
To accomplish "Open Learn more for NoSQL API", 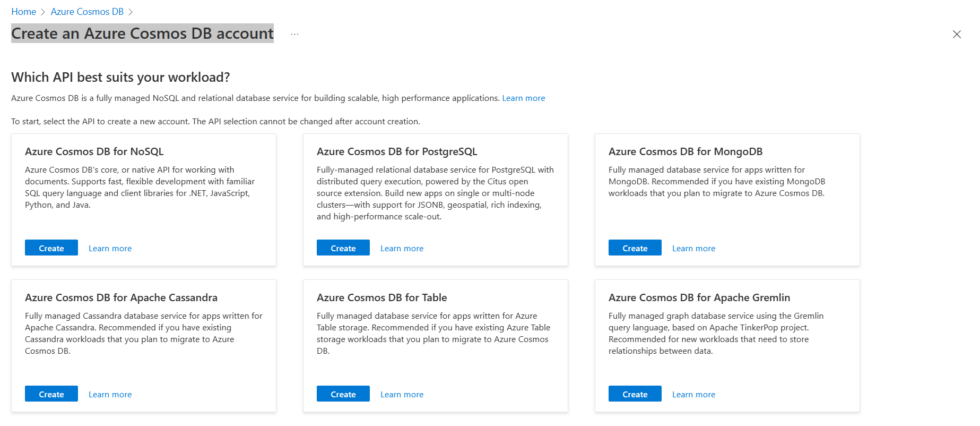I will pyautogui.click(x=110, y=249).
